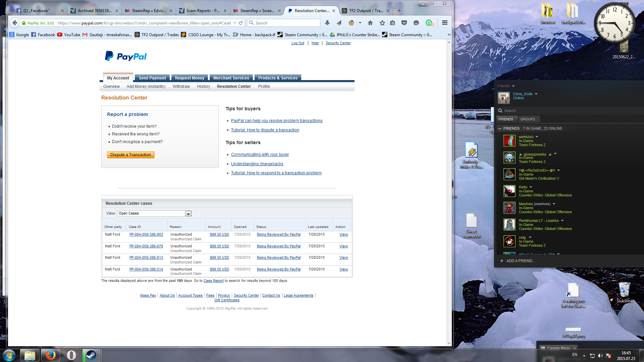Click the Greasemonkey monkey icon
Viewport: 644px width, 362px height.
point(351,23)
